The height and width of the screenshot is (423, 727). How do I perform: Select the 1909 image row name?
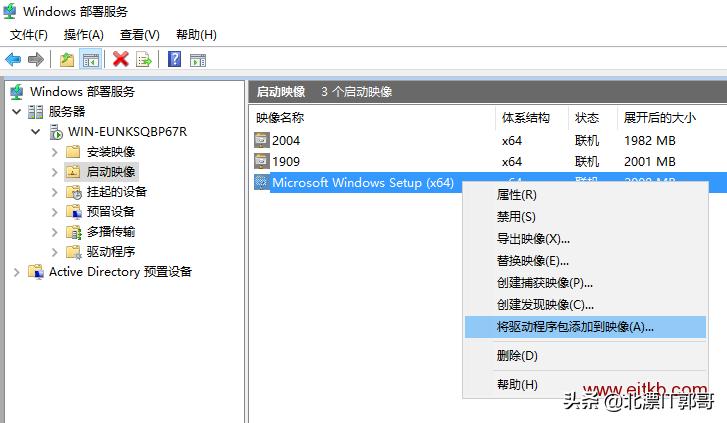point(286,162)
